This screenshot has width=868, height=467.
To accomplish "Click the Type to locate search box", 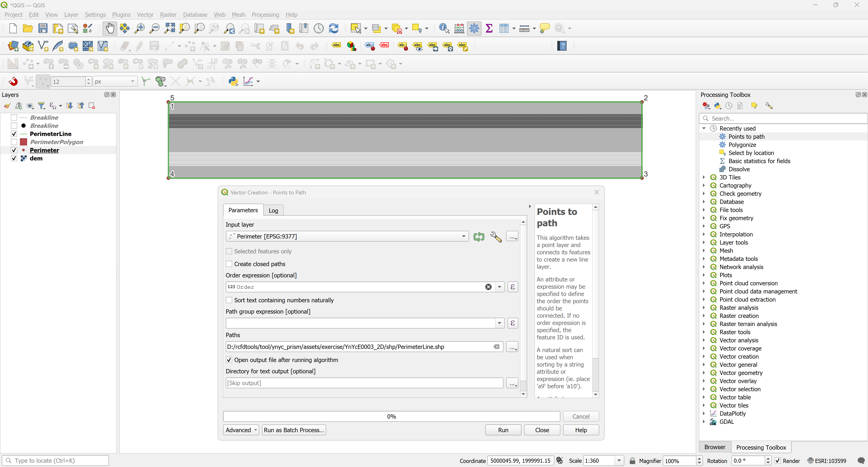I will pyautogui.click(x=55, y=461).
